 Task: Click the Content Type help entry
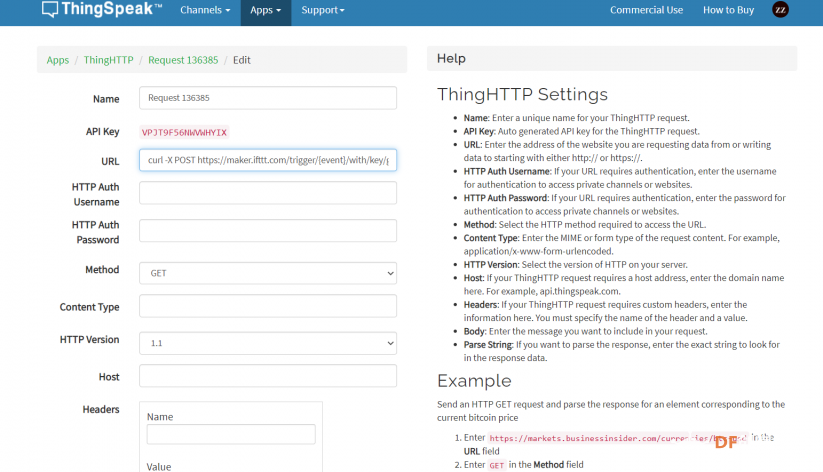pos(621,245)
